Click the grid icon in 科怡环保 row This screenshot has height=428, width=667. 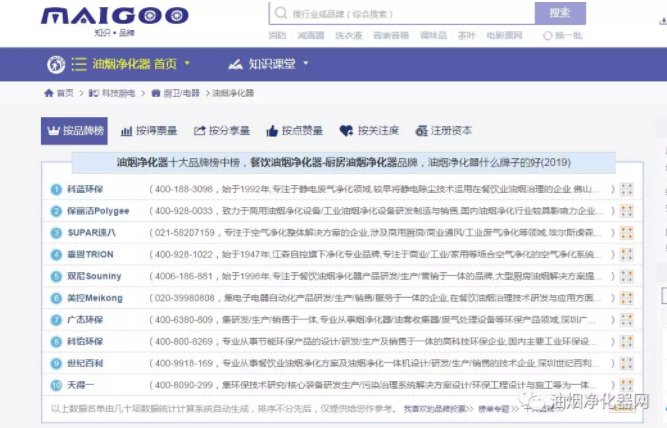tap(627, 342)
